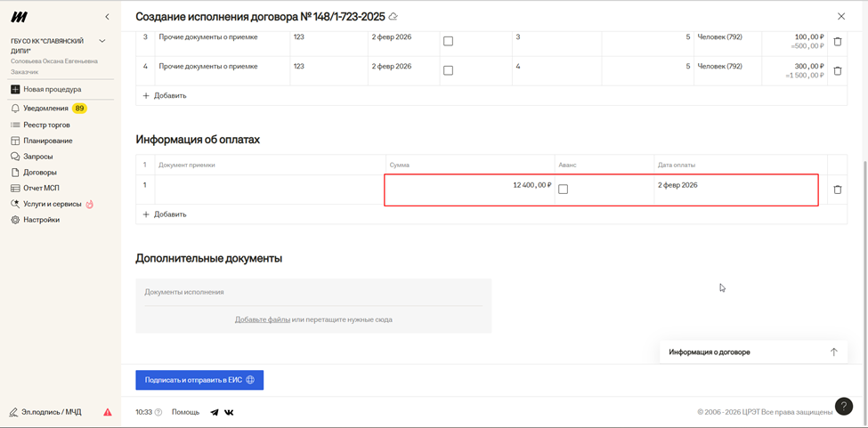Delete document row 4 using trash icon
Viewport: 868px width, 428px height.
coord(837,71)
